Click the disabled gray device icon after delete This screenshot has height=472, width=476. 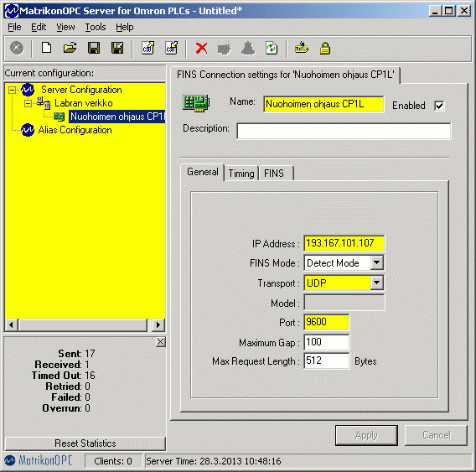coord(225,48)
